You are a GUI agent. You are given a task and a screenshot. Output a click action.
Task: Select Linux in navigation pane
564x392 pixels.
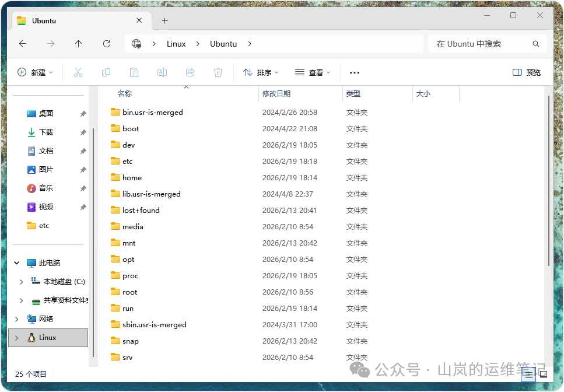[48, 338]
